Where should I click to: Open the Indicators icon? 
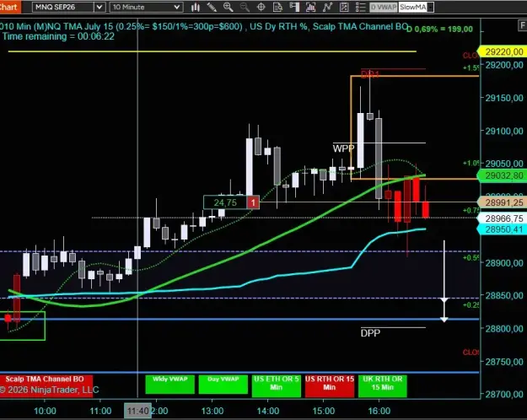[327, 7]
